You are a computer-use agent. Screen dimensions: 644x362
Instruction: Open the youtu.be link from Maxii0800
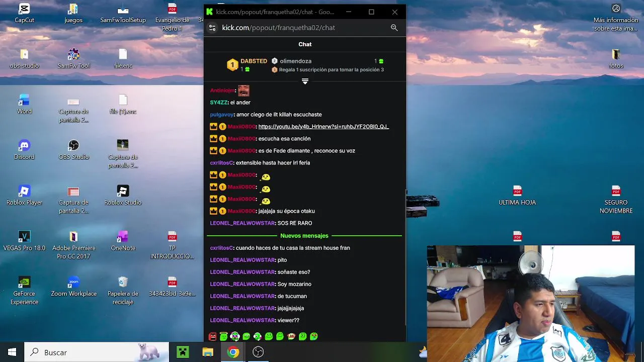pos(324,127)
